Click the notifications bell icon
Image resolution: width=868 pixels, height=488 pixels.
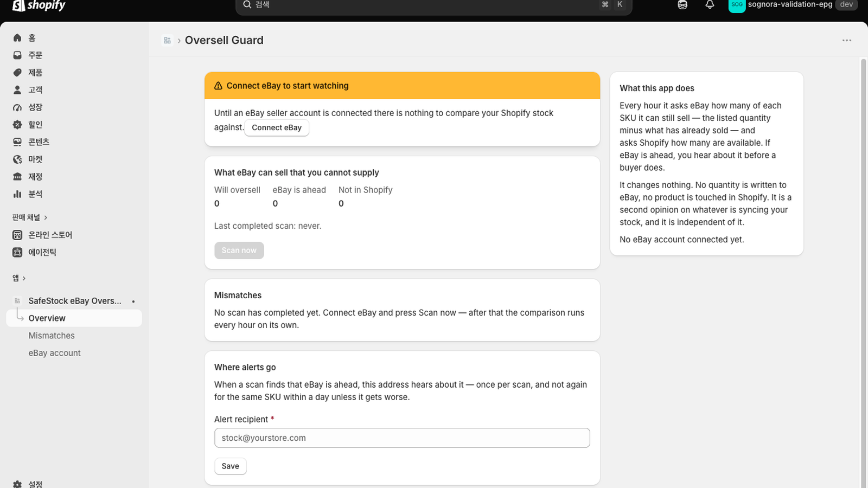[x=710, y=5]
